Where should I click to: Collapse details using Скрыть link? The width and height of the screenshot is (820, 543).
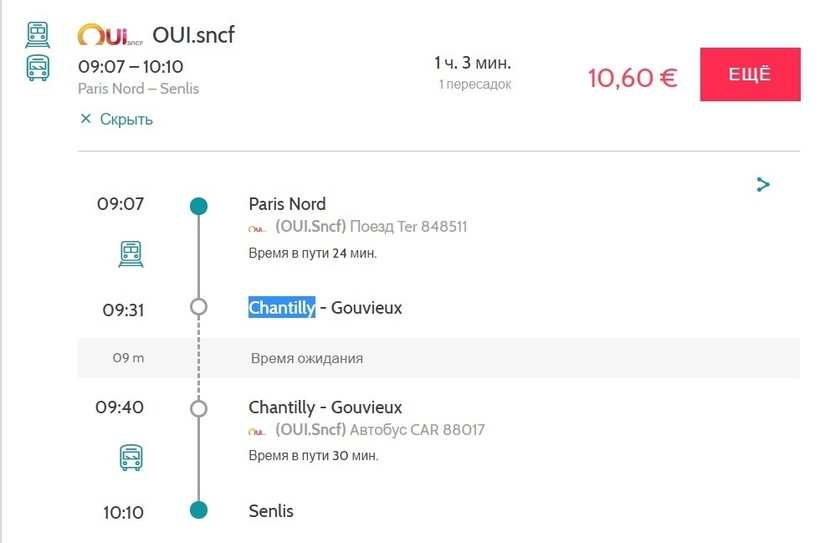(x=126, y=119)
